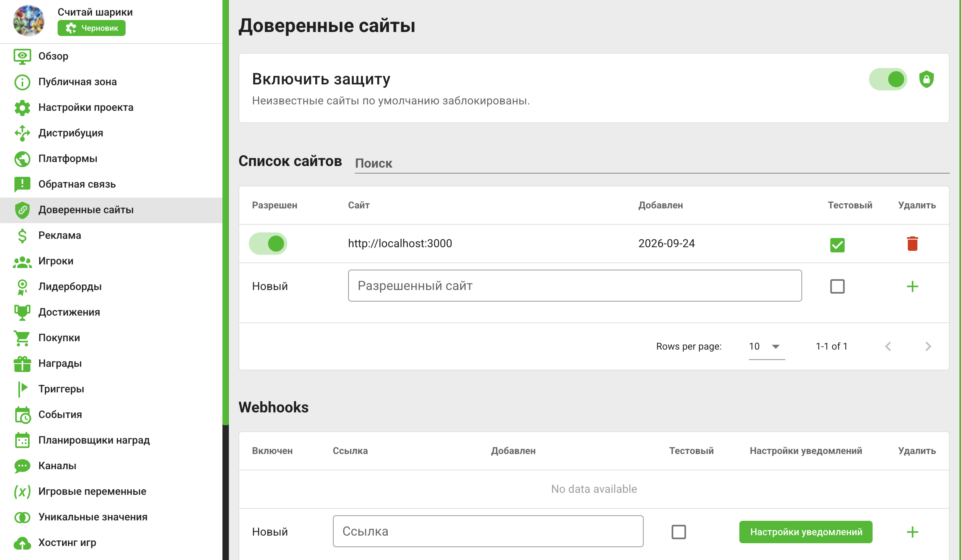This screenshot has width=961, height=560.
Task: Go to previous page of sites list
Action: click(x=888, y=346)
